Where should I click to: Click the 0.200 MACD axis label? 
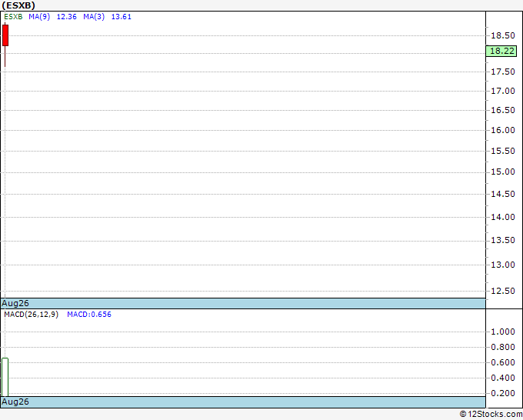[x=503, y=393]
